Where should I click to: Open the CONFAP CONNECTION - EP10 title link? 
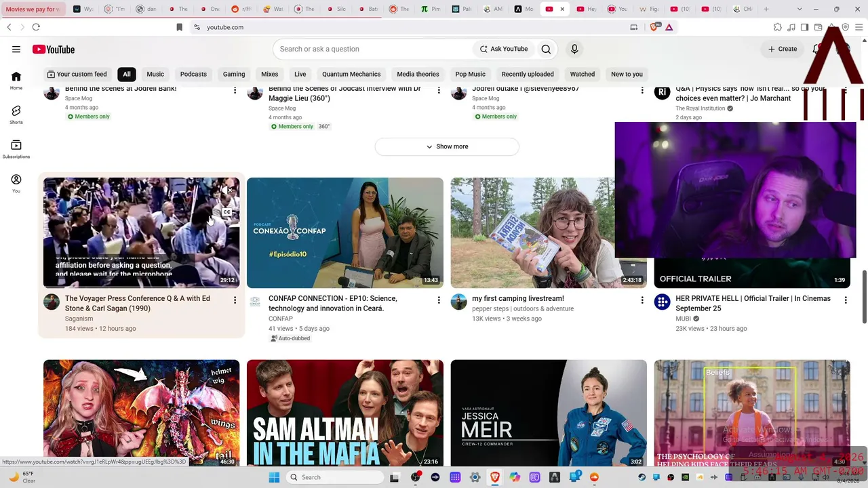(333, 303)
